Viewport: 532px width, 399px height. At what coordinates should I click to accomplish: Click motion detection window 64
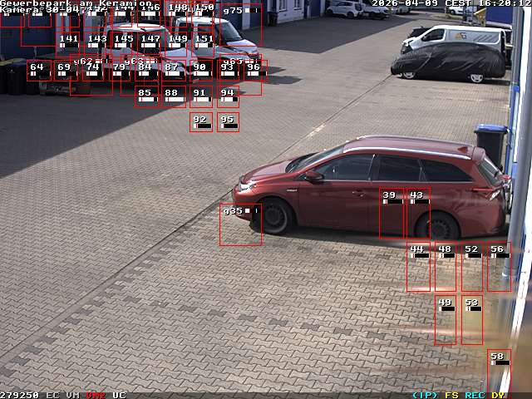tap(38, 70)
